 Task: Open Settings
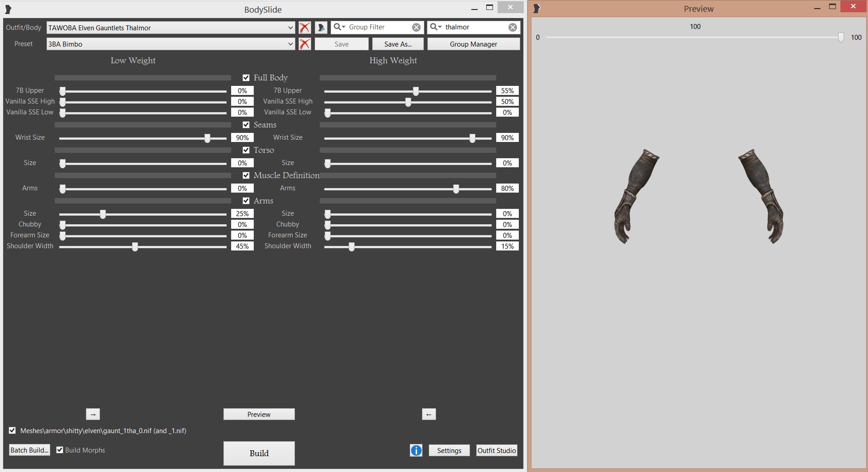(449, 450)
